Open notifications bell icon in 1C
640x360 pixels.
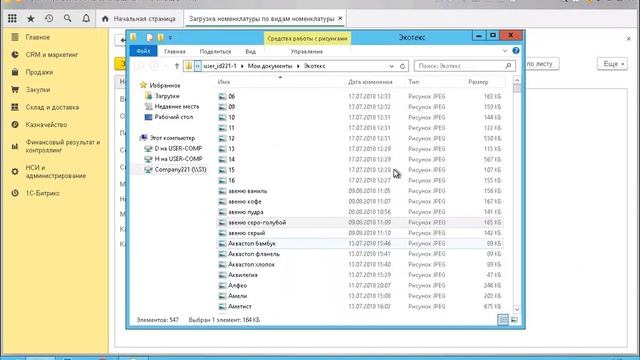click(x=86, y=18)
